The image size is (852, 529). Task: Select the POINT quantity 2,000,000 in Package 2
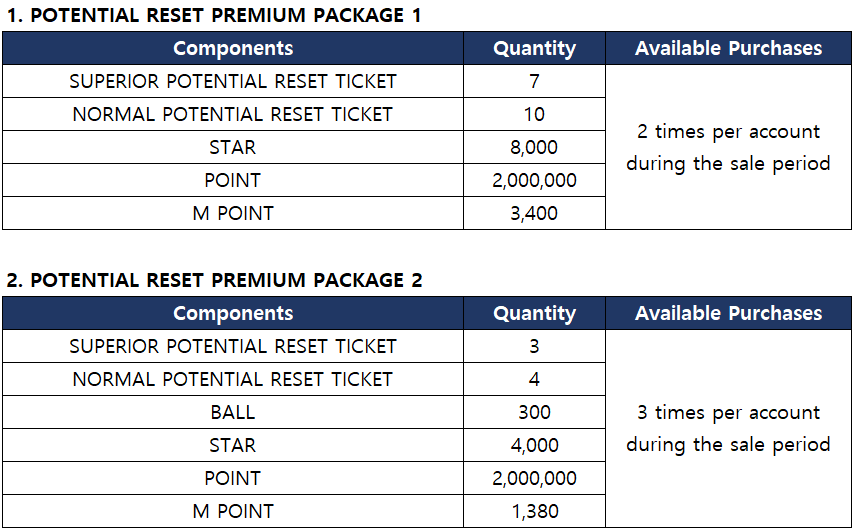[534, 478]
